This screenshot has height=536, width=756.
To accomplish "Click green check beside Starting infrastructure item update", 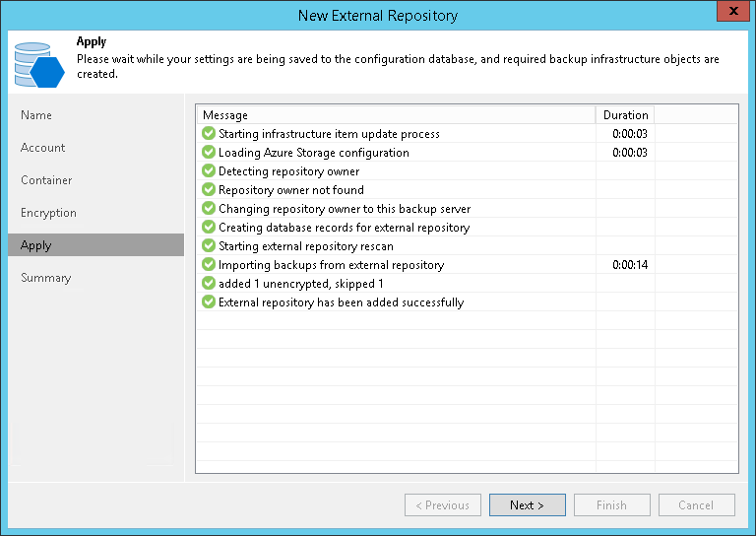I will tap(209, 134).
